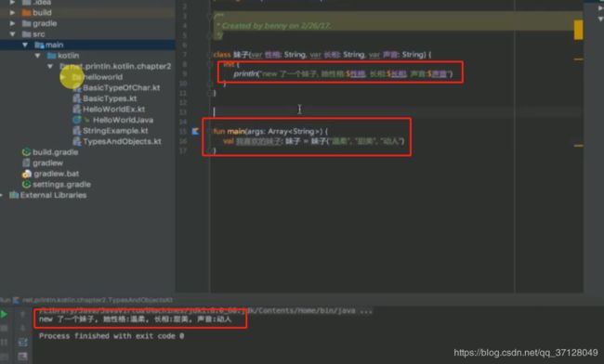Open HelloWorldJava from the project tree
Image resolution: width=604 pixels, height=364 pixels.
click(x=123, y=120)
